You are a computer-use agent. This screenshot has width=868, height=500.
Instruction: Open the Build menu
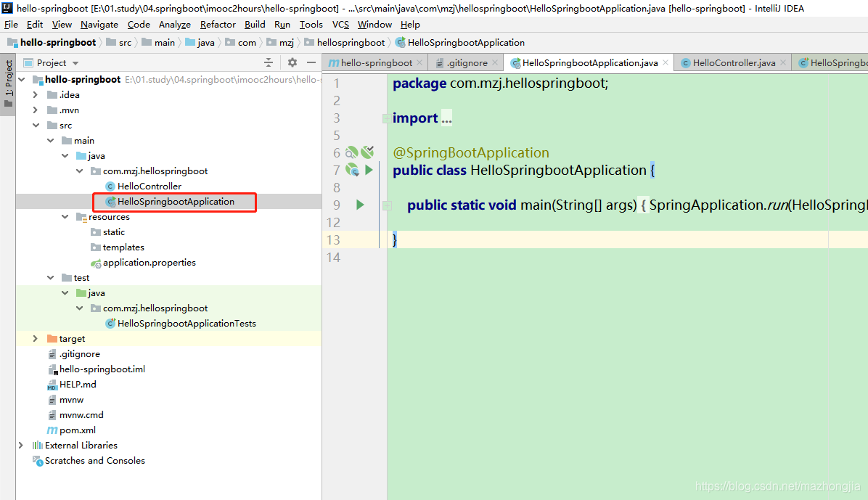(x=255, y=25)
